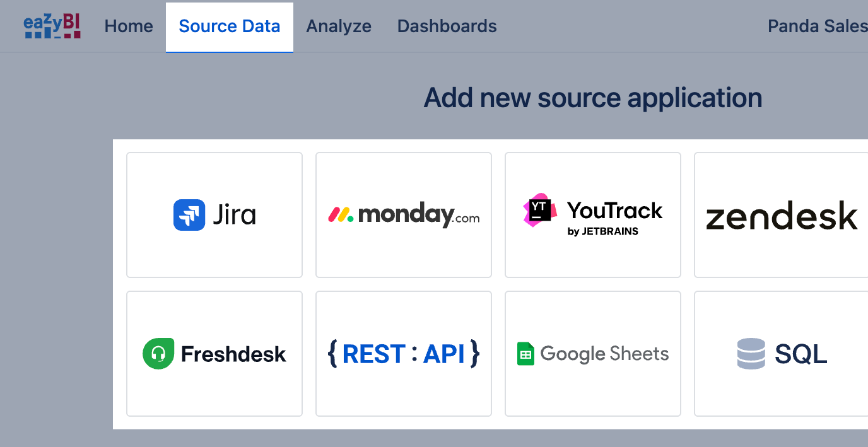Screen dimensions: 868x447
Task: Switch to the Dashboards tab
Action: pyautogui.click(x=447, y=26)
